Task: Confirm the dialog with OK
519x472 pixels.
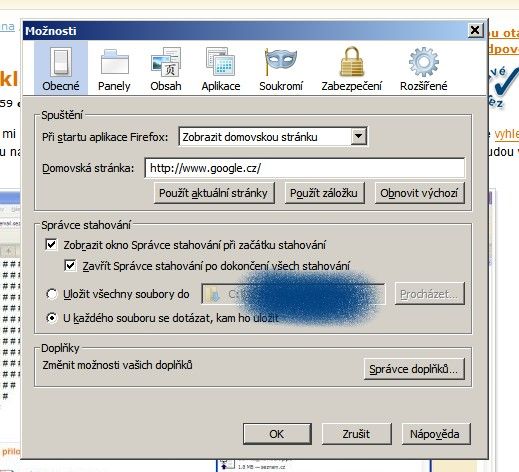Action: tap(277, 434)
